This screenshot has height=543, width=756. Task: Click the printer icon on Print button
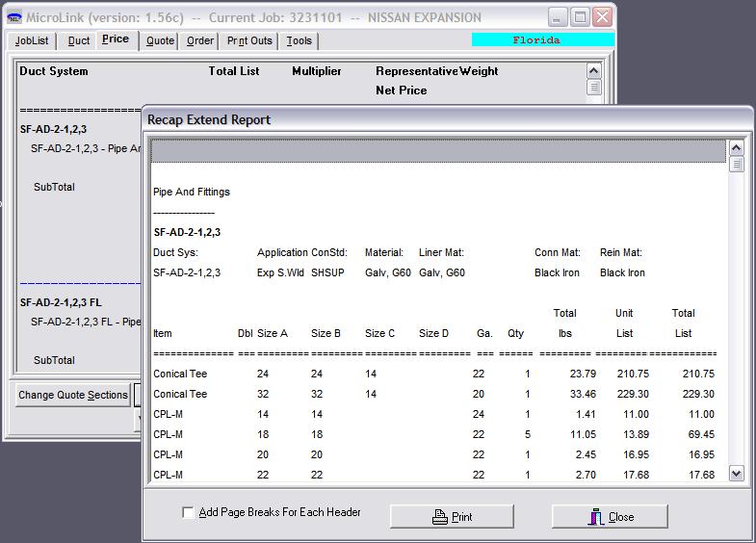(x=440, y=517)
